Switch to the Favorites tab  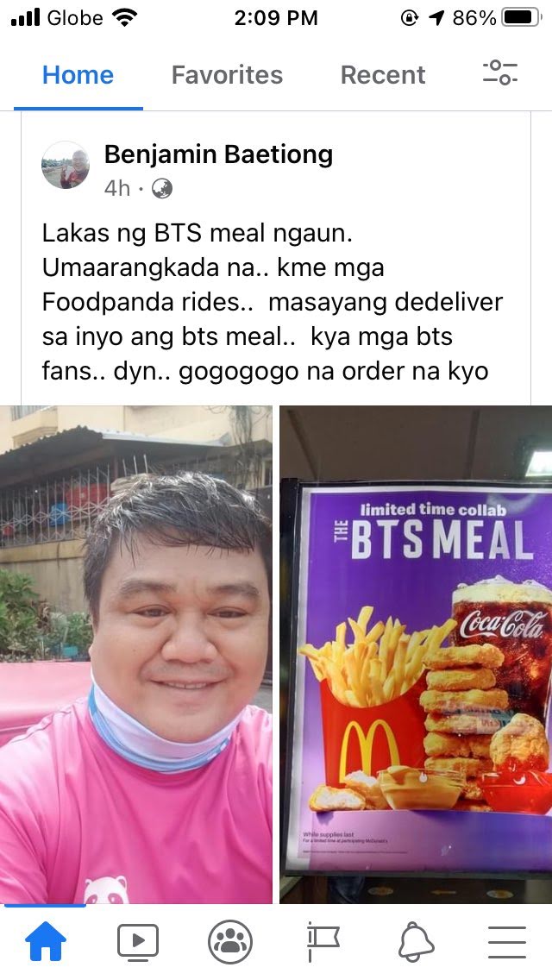click(227, 75)
